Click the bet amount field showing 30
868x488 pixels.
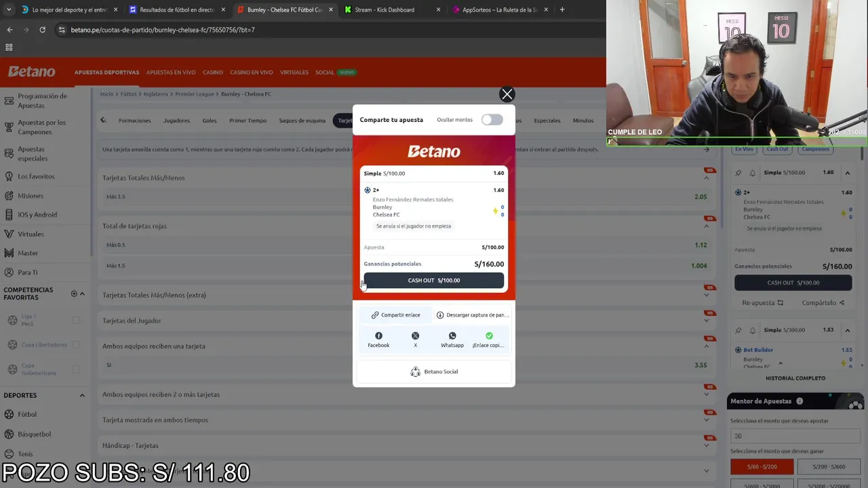(x=795, y=436)
